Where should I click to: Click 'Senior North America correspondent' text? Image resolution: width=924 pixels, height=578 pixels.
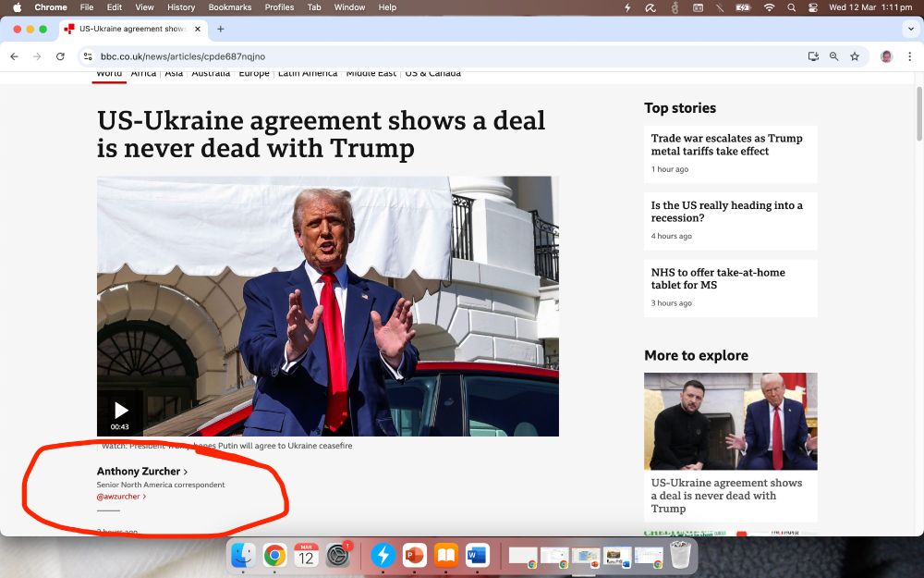161,485
